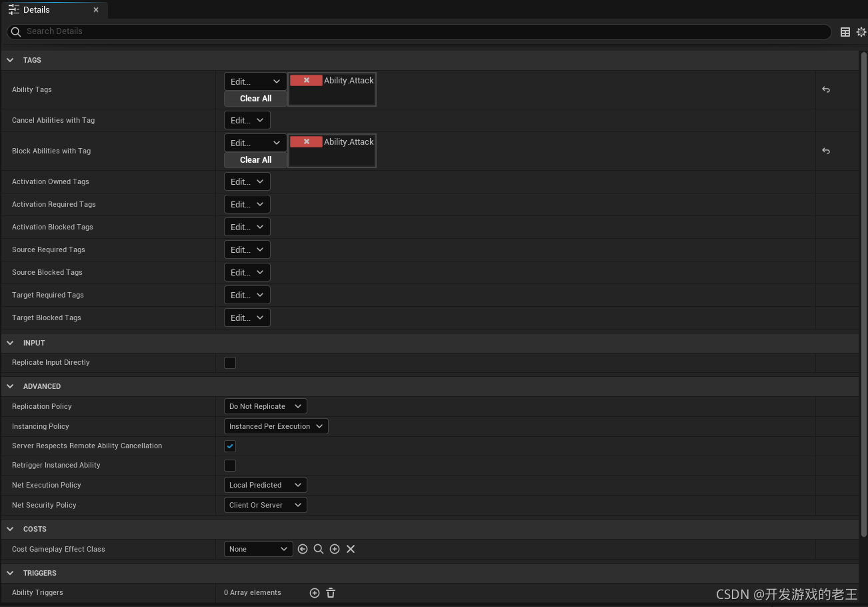868x607 pixels.
Task: Open Ability Tags Edit dropdown
Action: tap(255, 81)
